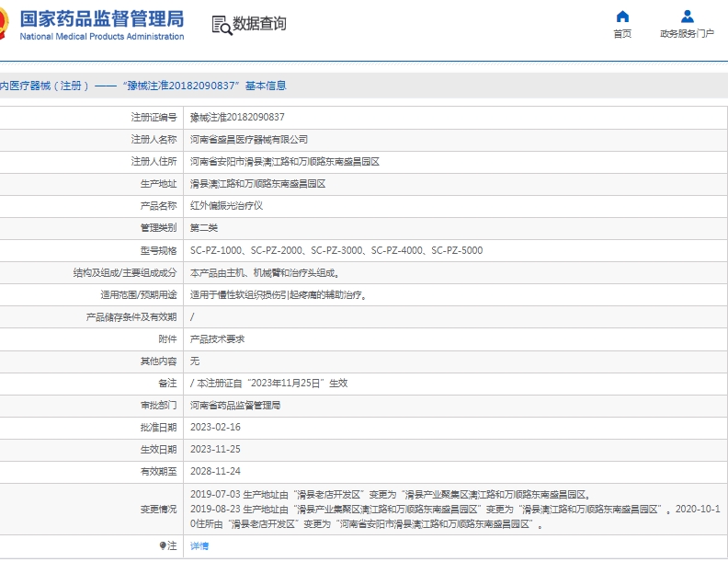728x562 pixels.
Task: Click the 管理类别 label cell
Action: 158,227
